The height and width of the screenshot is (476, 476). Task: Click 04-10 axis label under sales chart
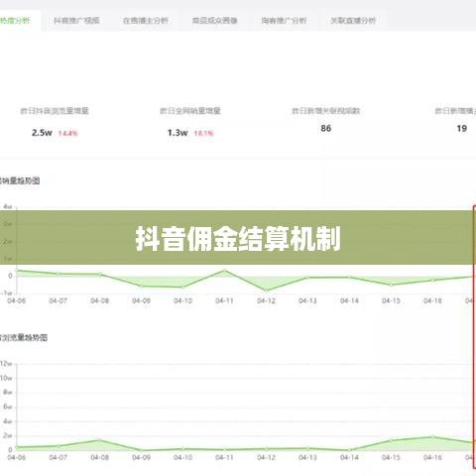point(182,300)
